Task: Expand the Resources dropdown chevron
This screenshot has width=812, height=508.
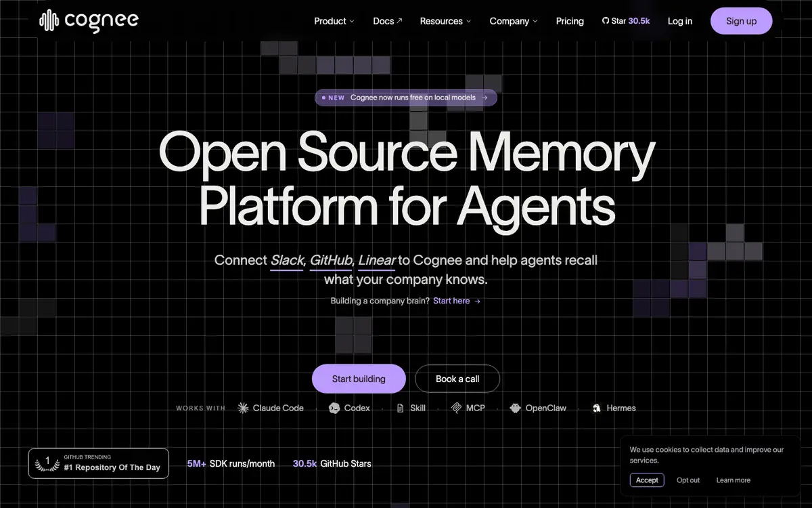Action: [469, 21]
